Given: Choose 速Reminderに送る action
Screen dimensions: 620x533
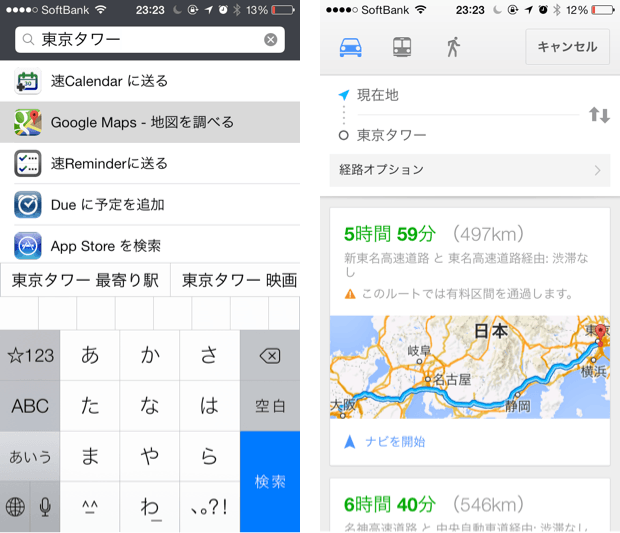Looking at the screenshot, I should (x=150, y=163).
